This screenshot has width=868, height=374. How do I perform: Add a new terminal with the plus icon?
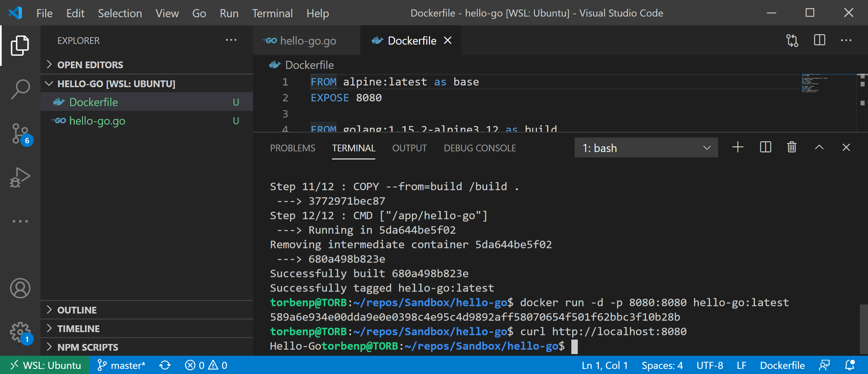click(x=738, y=147)
